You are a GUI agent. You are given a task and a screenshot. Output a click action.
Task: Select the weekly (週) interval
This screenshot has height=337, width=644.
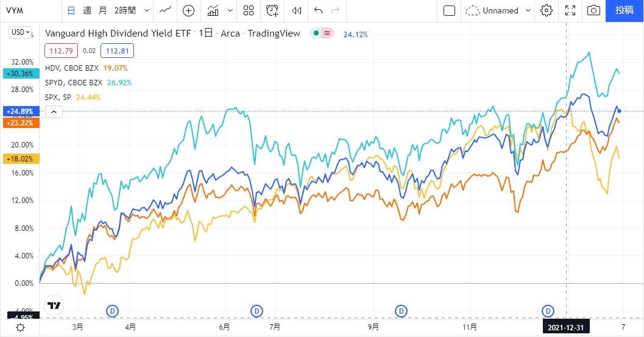(x=87, y=11)
